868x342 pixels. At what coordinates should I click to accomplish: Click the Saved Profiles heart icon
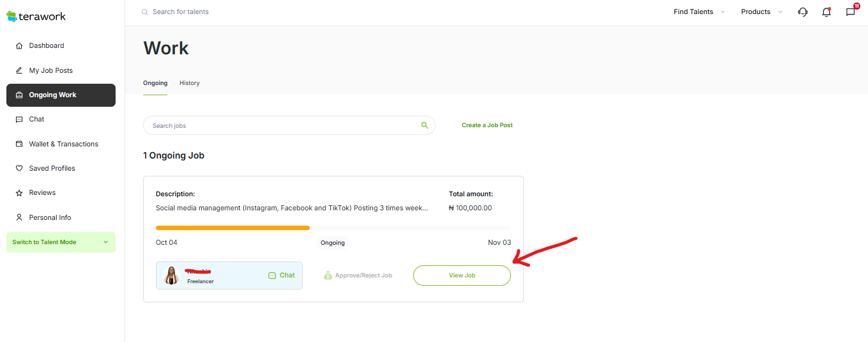tap(19, 169)
